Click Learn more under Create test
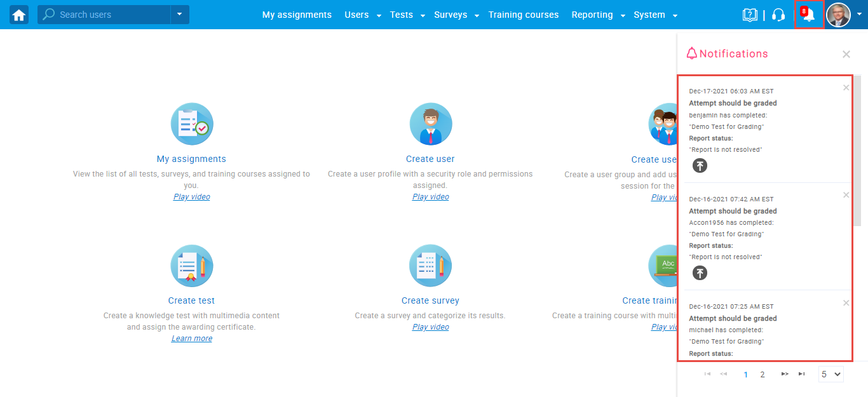This screenshot has height=397, width=868. click(192, 339)
